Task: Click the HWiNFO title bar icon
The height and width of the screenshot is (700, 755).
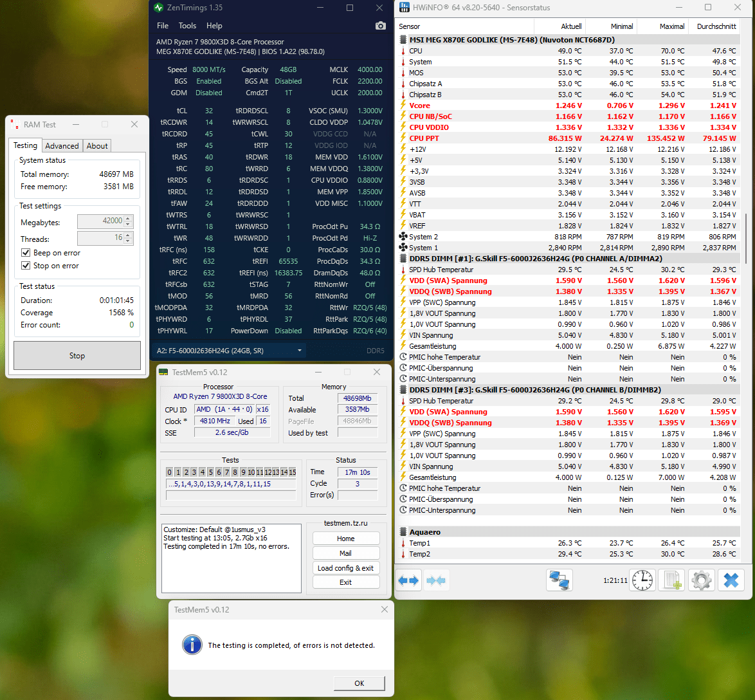Action: tap(405, 7)
